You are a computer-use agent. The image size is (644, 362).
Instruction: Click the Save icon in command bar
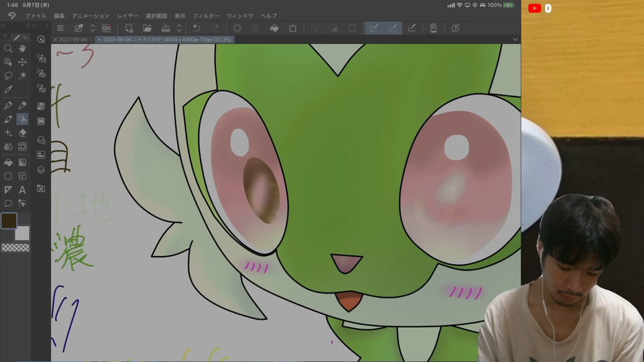point(166,28)
